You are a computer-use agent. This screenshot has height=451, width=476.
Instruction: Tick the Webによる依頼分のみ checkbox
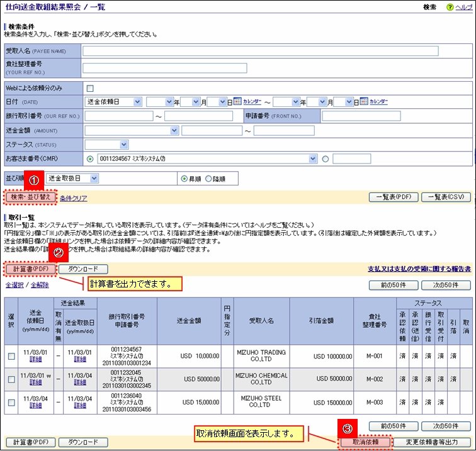[90, 88]
